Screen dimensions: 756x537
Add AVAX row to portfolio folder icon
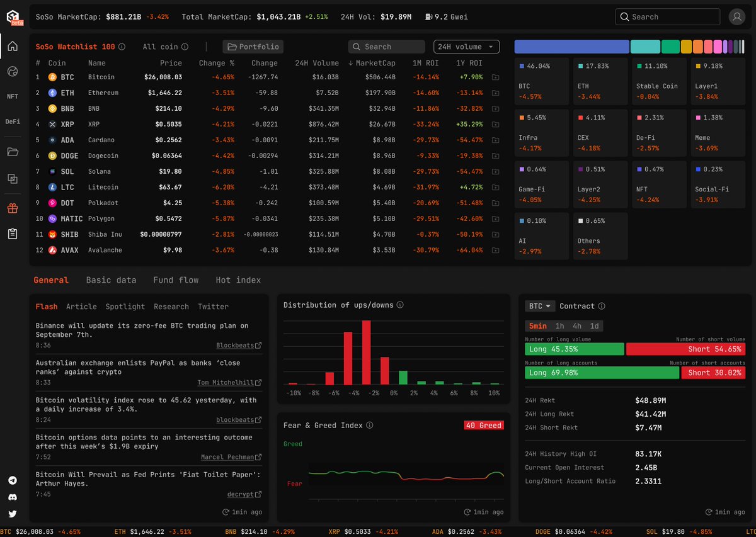(495, 250)
